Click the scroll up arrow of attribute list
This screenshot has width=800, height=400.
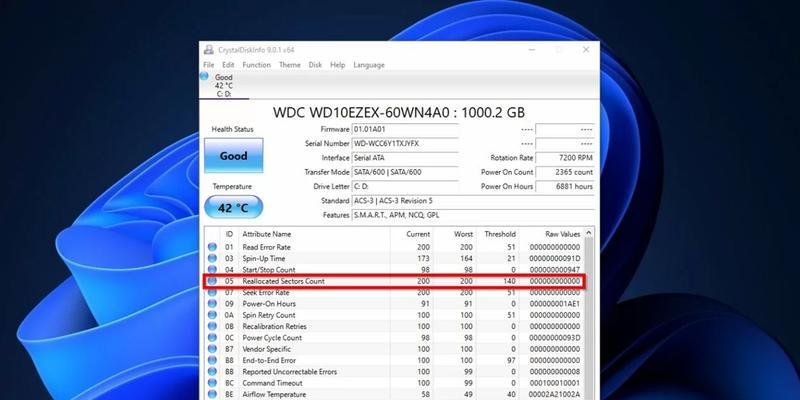tap(589, 233)
